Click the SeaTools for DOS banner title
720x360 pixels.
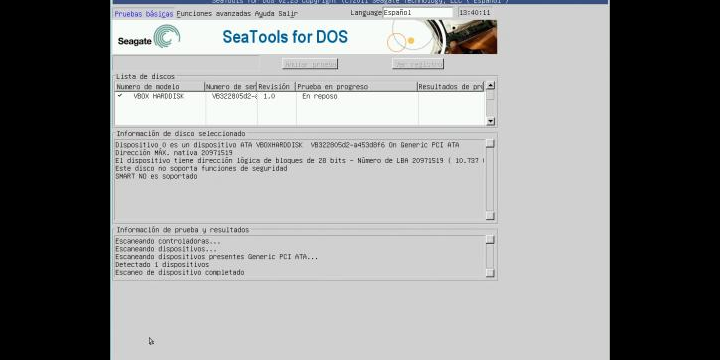click(x=285, y=37)
